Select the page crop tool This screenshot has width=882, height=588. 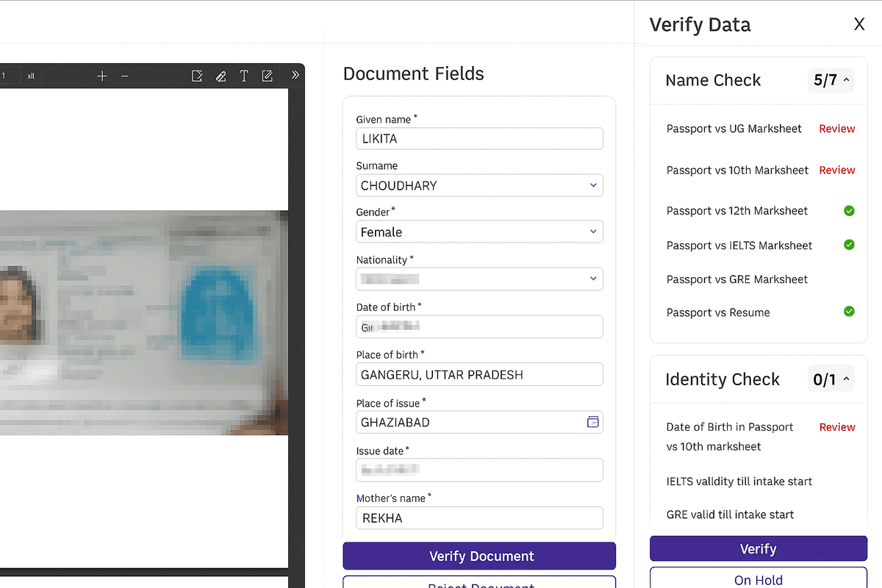[197, 75]
